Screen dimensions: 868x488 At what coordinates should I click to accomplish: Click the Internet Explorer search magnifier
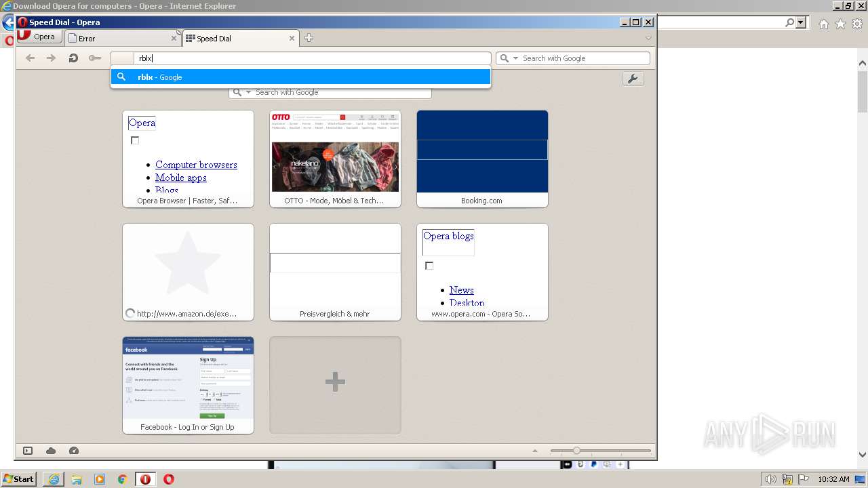click(x=790, y=22)
